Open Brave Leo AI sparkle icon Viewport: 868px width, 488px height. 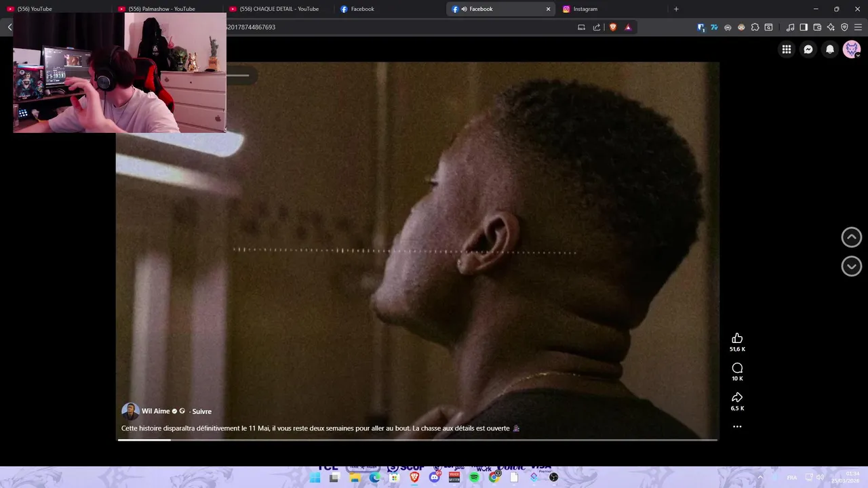pos(831,27)
